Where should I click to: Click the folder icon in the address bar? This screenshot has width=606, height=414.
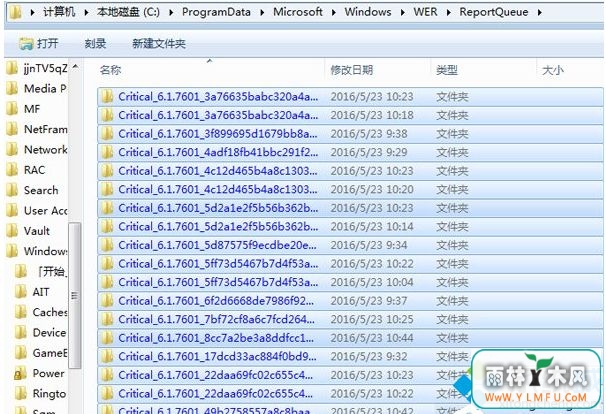point(15,12)
